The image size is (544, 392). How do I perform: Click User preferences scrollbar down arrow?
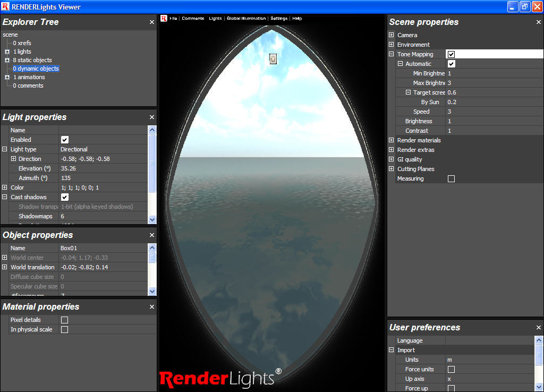[539, 387]
